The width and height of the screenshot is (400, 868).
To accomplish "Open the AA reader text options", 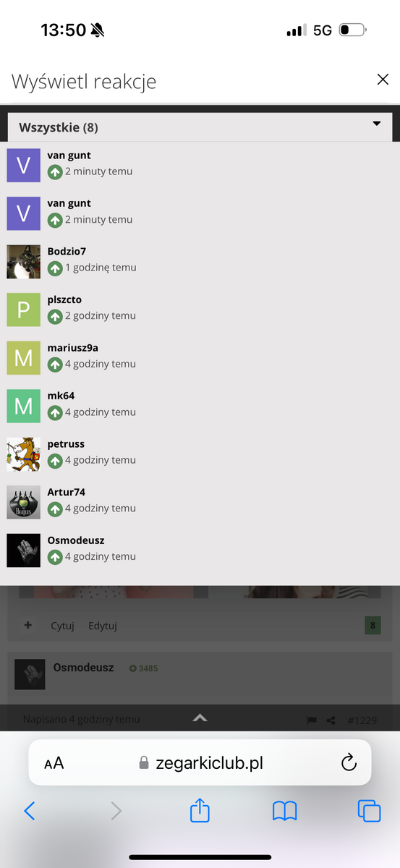I will [54, 763].
